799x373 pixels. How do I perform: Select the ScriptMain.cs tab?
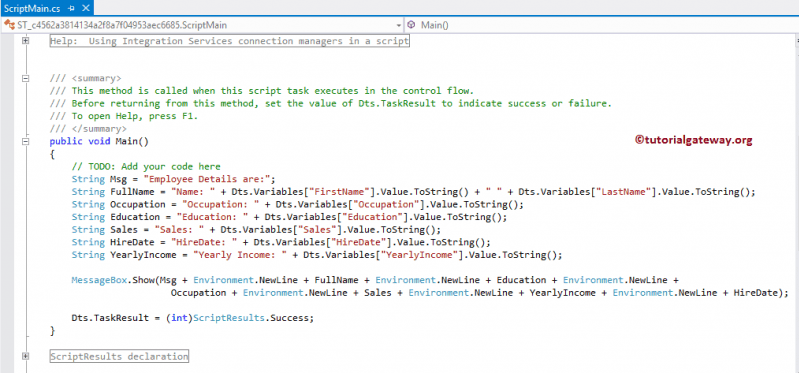click(31, 8)
